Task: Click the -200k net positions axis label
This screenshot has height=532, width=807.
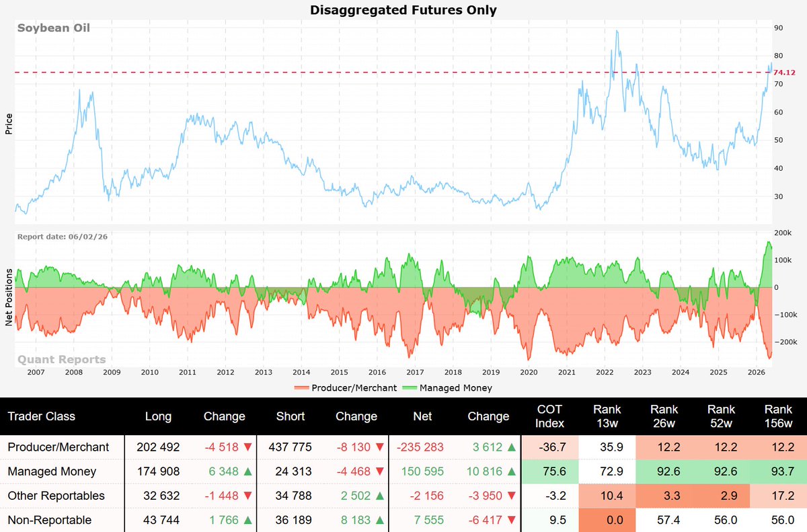Action: click(x=785, y=342)
